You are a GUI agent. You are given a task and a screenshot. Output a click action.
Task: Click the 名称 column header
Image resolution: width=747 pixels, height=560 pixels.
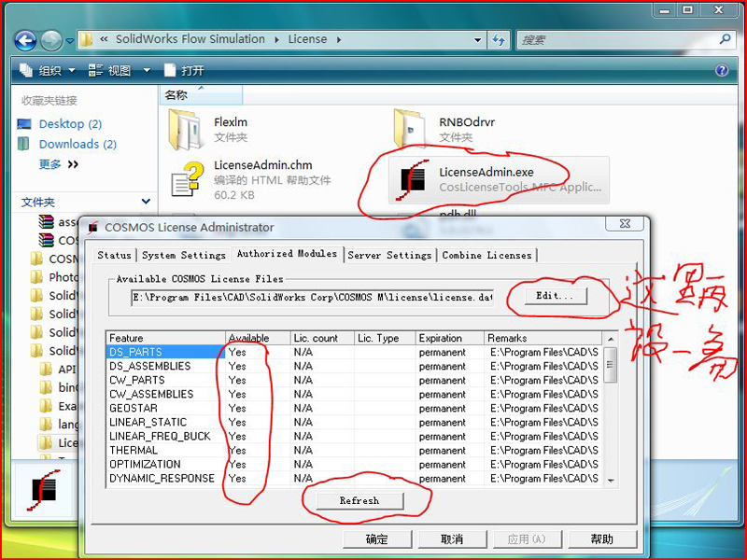201,95
